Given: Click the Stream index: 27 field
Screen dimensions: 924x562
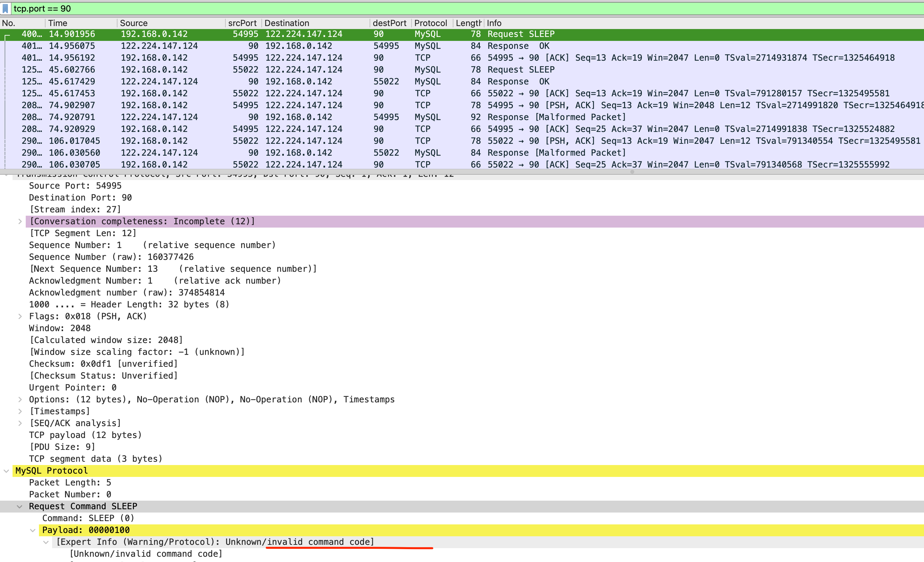Looking at the screenshot, I should (75, 209).
